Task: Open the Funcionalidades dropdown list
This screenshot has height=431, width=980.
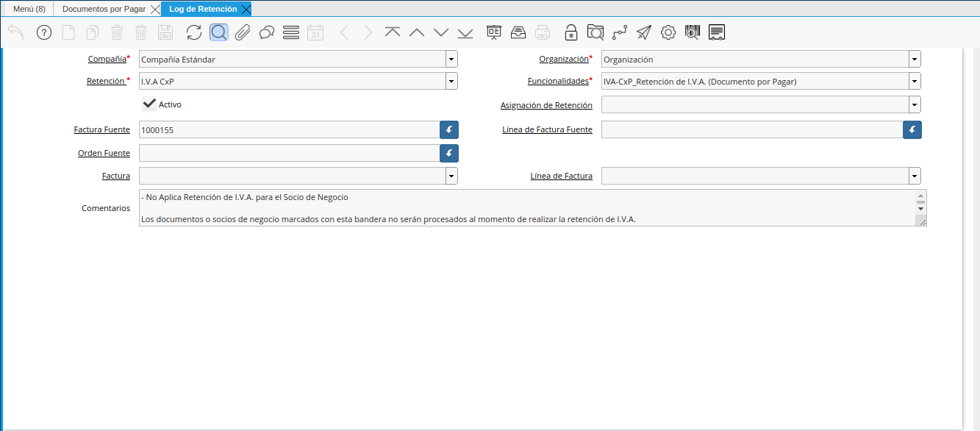Action: [x=914, y=82]
